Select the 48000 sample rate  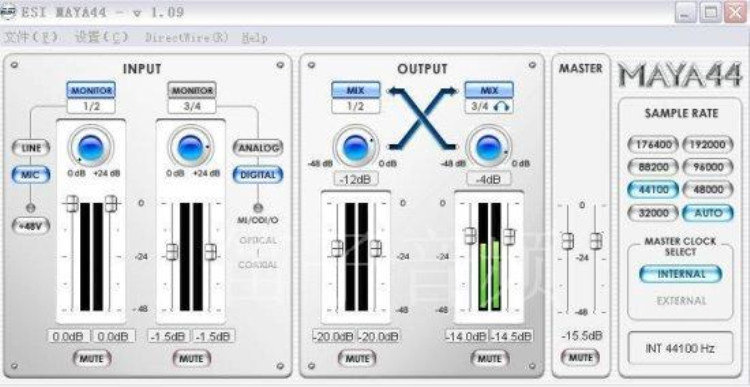[x=708, y=189]
